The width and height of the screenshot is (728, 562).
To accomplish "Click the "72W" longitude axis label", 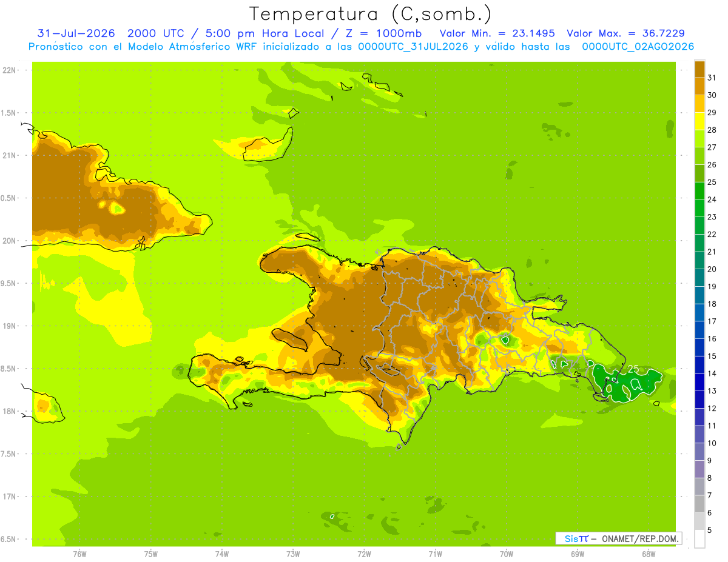I will click(x=364, y=554).
